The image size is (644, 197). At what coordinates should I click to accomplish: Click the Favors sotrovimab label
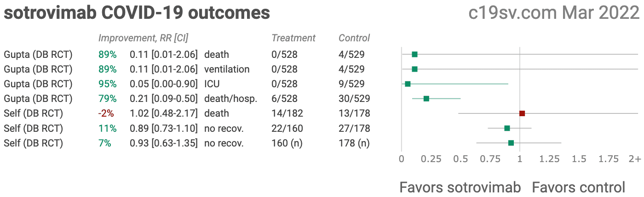[460, 187]
